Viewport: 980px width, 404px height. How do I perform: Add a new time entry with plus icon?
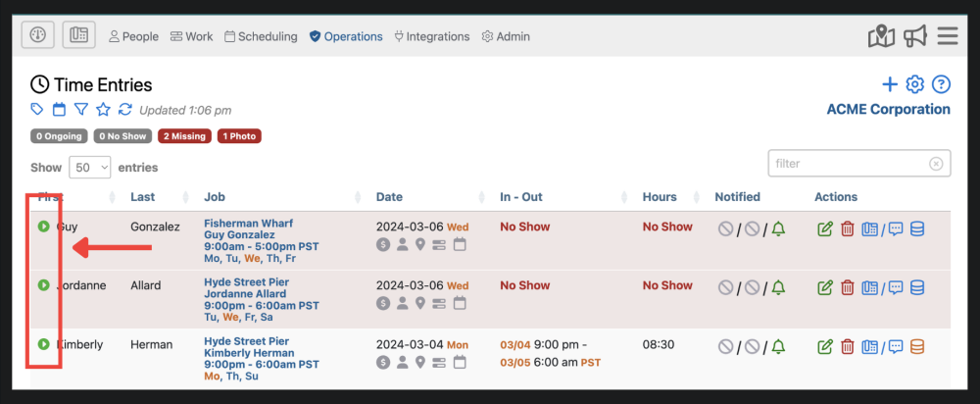890,84
